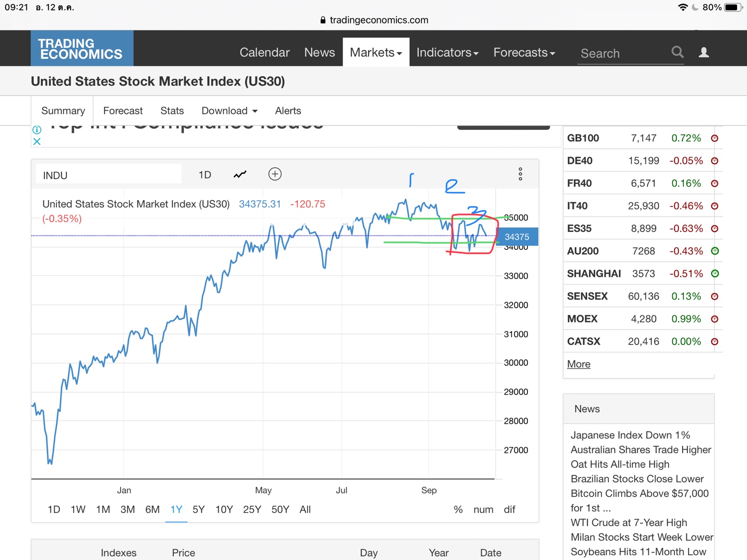
Task: Select 3M chart time range
Action: (127, 509)
